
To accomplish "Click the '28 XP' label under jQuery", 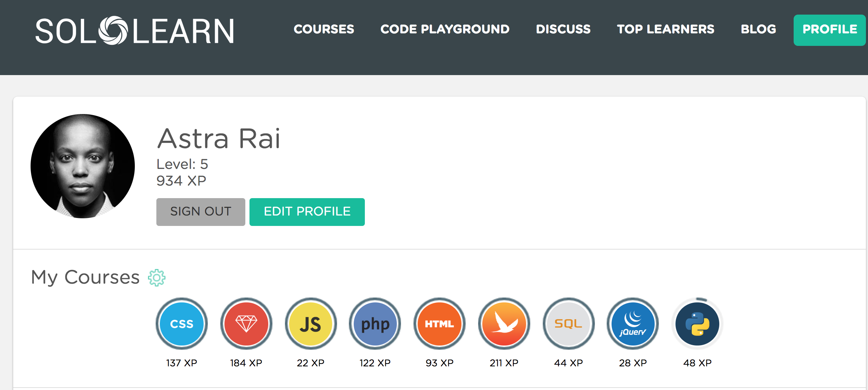I will tap(633, 363).
